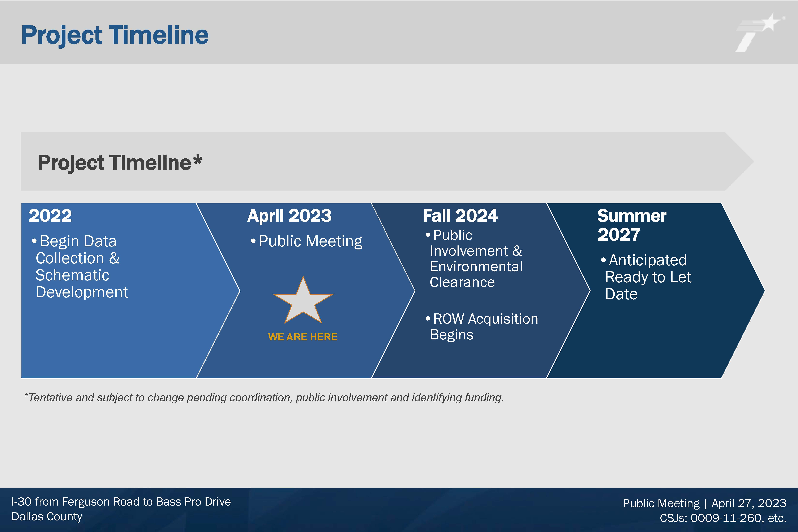Click the TxDOT star logo

coord(760,32)
